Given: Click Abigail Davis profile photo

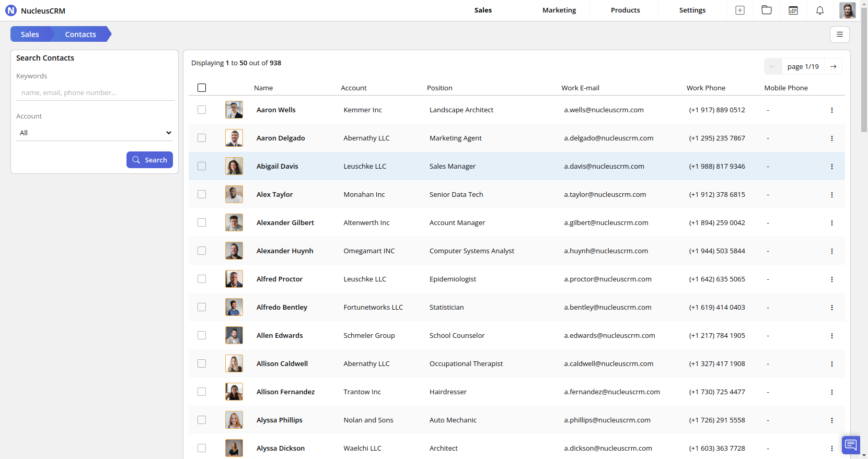Looking at the screenshot, I should tap(234, 166).
